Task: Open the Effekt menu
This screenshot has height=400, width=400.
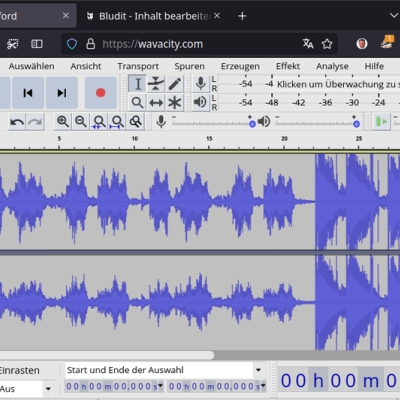Action: click(x=288, y=66)
